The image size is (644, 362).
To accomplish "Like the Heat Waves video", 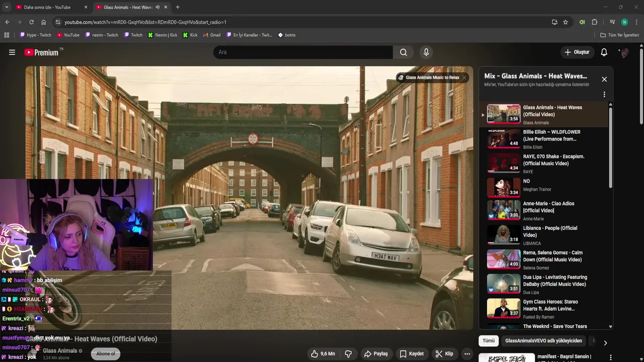I will click(x=323, y=354).
